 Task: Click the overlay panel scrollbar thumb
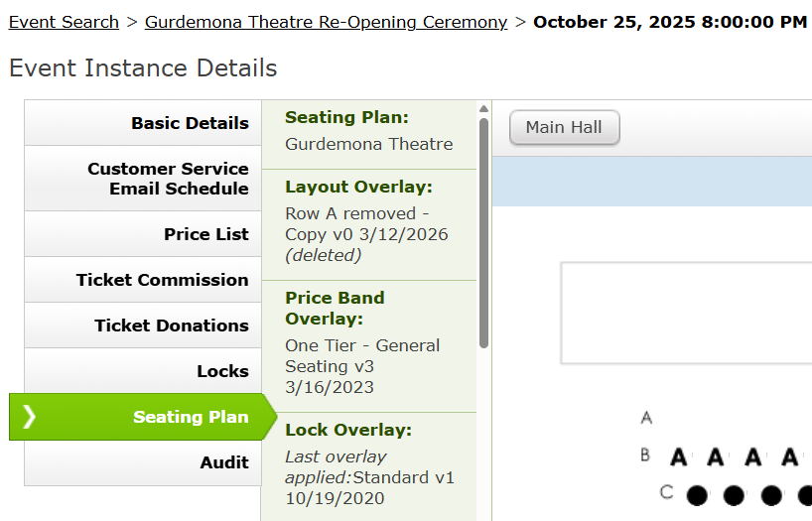(483, 233)
